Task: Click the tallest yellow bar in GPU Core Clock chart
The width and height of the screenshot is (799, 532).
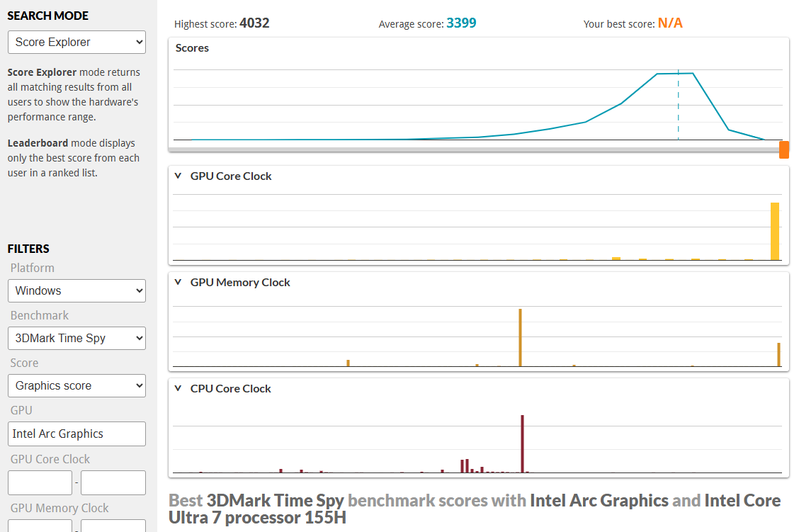Action: click(x=775, y=232)
